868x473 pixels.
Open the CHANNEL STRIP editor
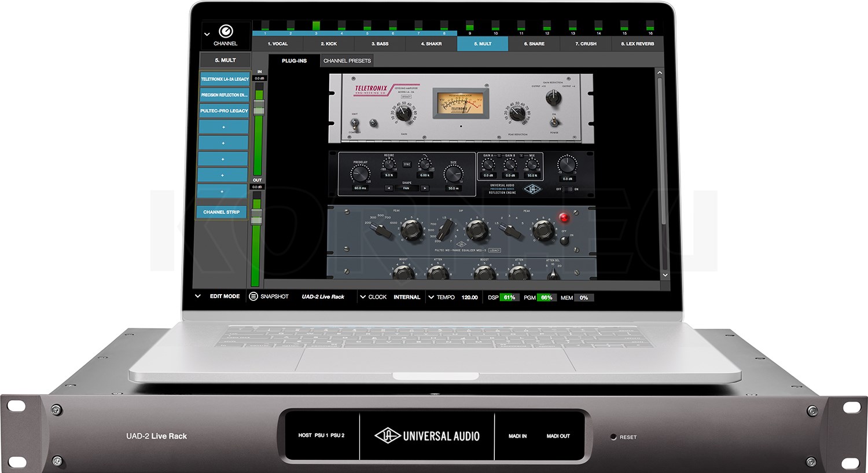pos(222,212)
